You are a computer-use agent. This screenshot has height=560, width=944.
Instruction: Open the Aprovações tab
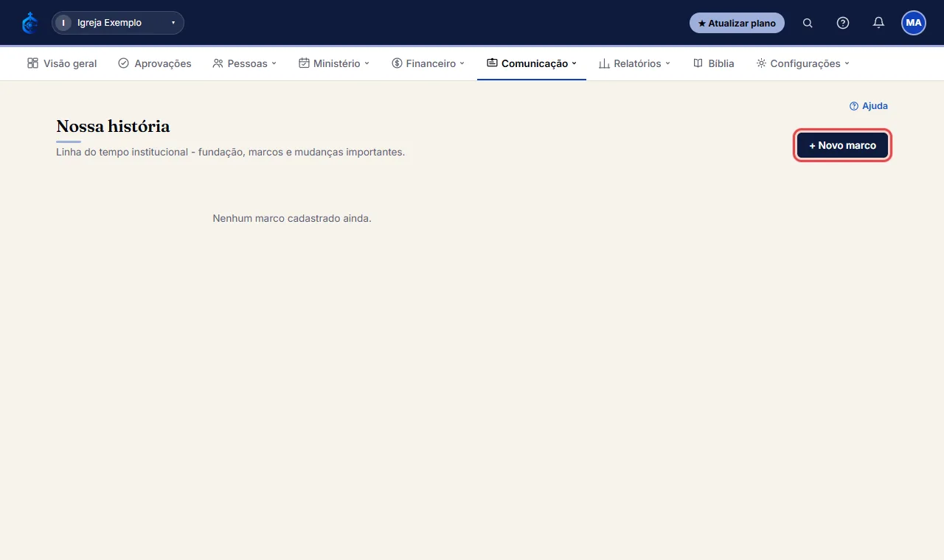coord(154,63)
